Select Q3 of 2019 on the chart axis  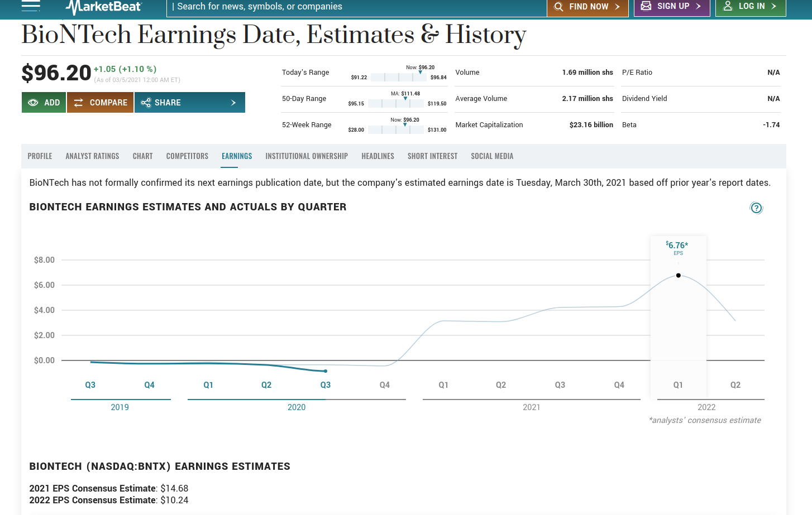[90, 385]
